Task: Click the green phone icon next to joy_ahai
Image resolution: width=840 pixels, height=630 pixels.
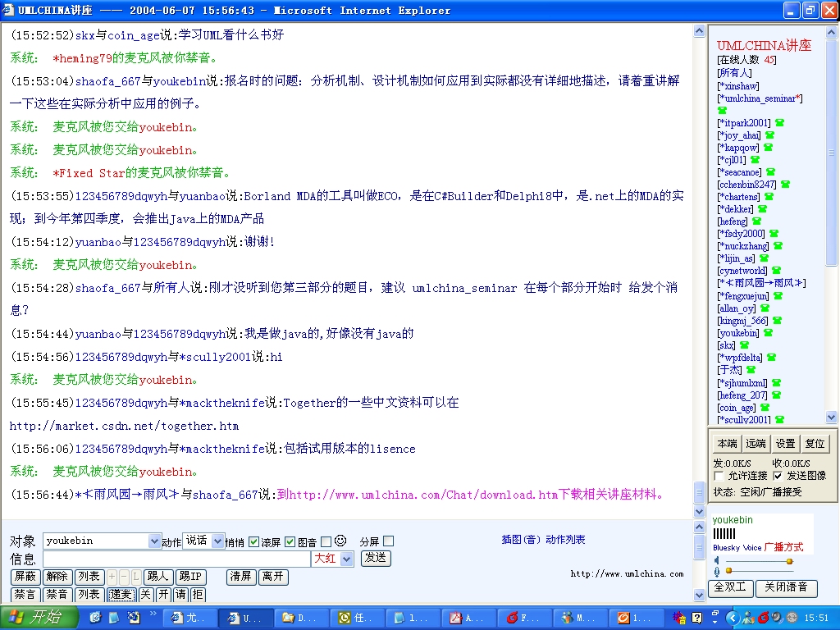Action: pos(769,135)
